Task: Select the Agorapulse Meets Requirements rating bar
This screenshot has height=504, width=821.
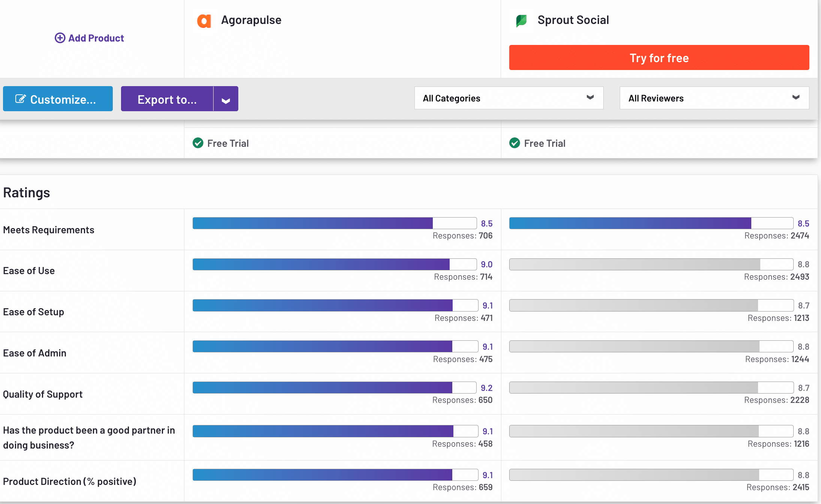Action: point(333,223)
